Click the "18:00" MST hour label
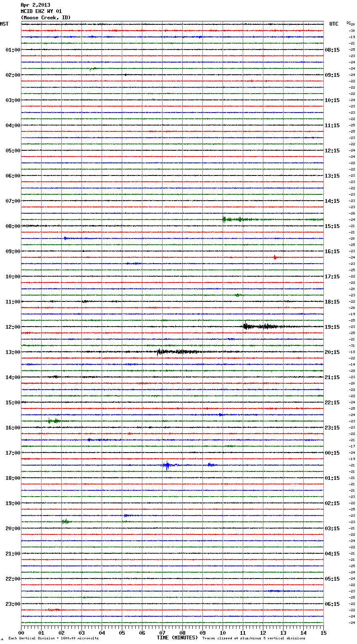Image resolution: width=357 pixels, height=644 pixels. (13, 478)
